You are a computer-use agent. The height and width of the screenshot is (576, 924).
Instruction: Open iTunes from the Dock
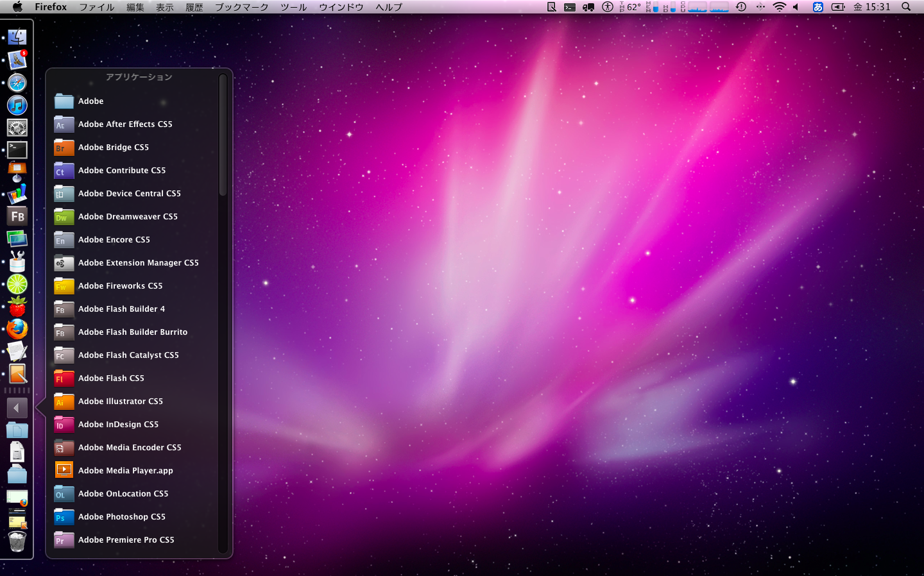click(17, 105)
